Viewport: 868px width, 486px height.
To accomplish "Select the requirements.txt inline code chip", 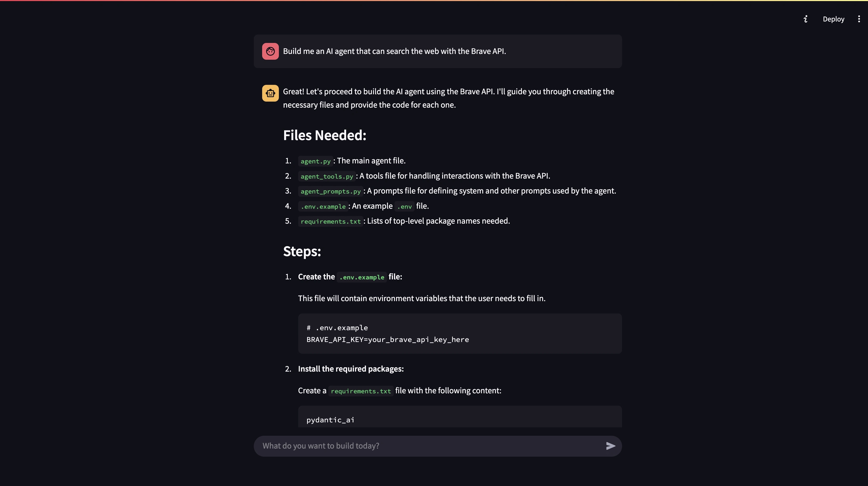I will click(x=331, y=221).
